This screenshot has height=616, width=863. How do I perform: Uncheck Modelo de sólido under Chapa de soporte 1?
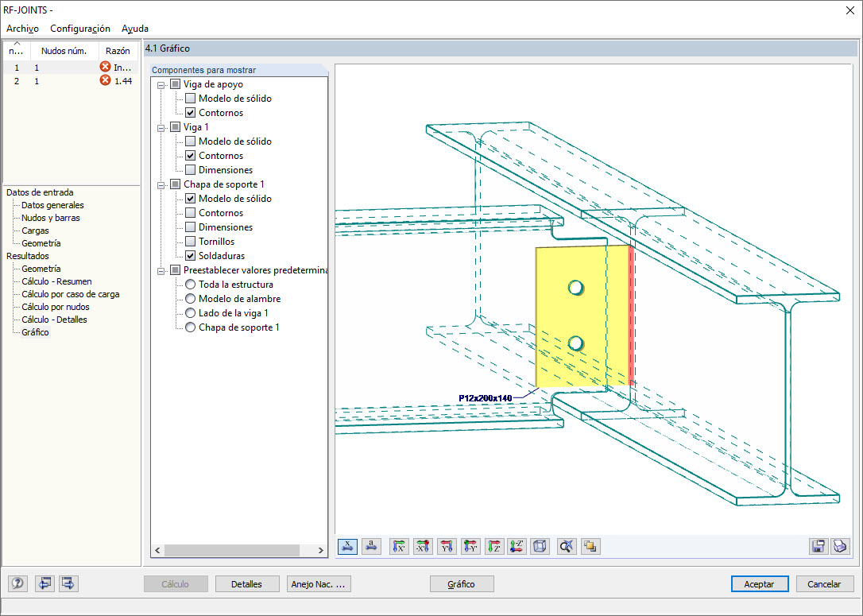(x=190, y=199)
